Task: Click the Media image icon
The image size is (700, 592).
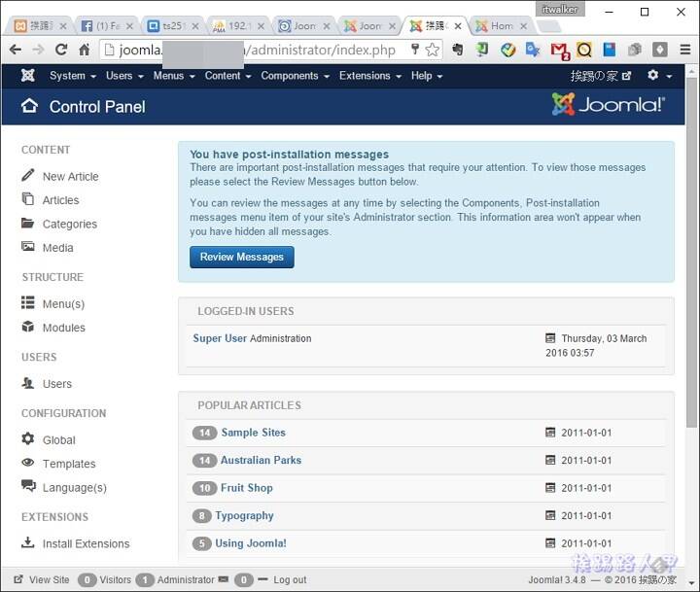Action: 27,247
